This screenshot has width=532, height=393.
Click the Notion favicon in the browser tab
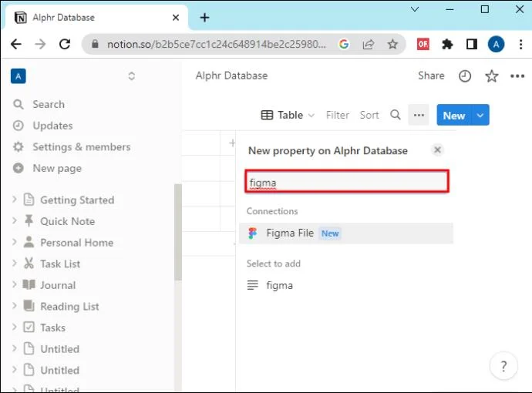coord(20,17)
